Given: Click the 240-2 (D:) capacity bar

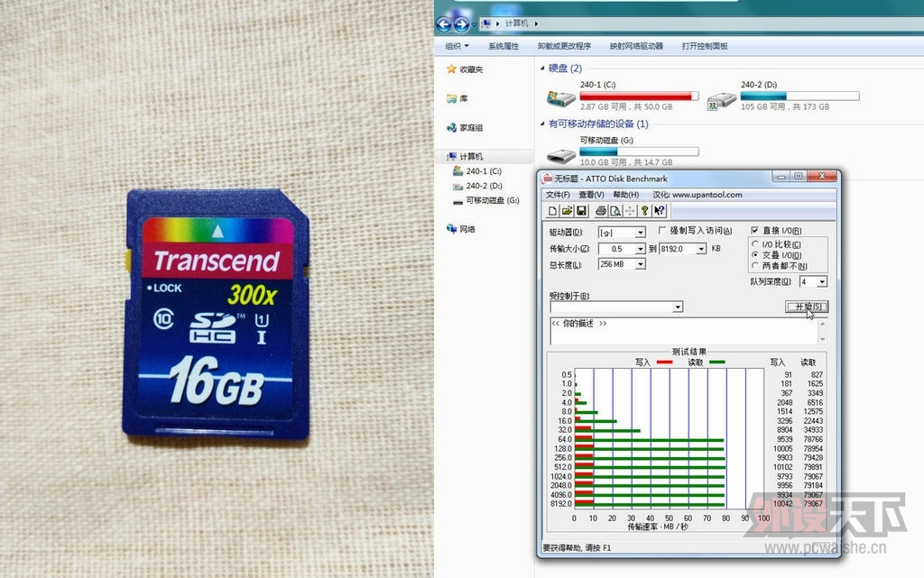Looking at the screenshot, I should click(799, 96).
